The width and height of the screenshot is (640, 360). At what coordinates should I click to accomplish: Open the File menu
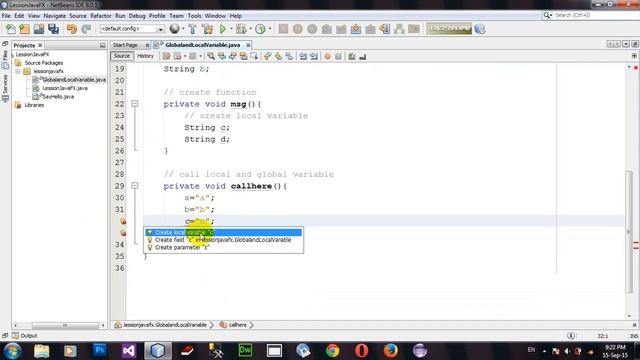click(6, 16)
